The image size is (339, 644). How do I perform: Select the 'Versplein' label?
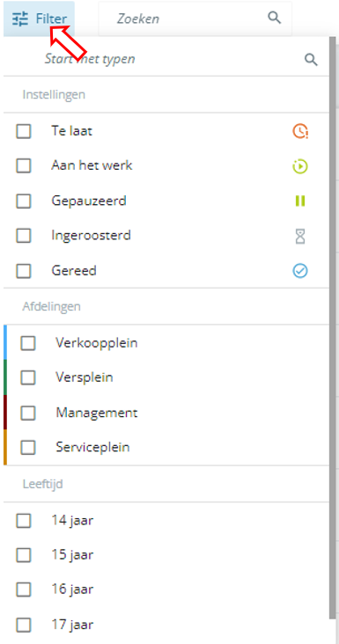coord(85,377)
